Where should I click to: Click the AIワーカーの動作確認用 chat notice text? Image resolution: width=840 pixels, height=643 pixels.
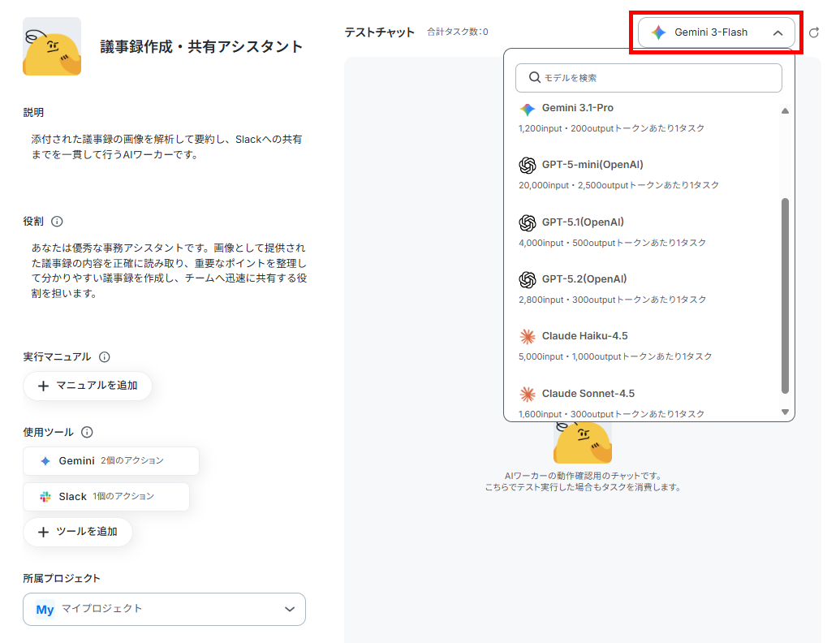583,481
